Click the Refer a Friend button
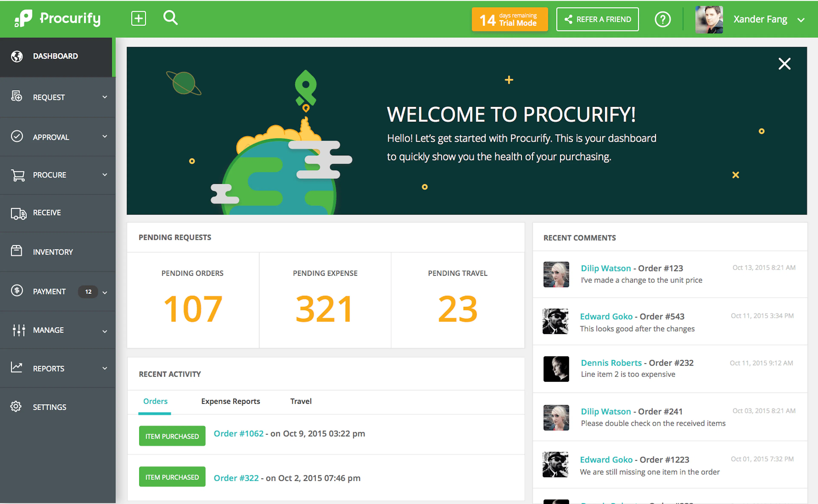The height and width of the screenshot is (504, 818). coord(597,19)
